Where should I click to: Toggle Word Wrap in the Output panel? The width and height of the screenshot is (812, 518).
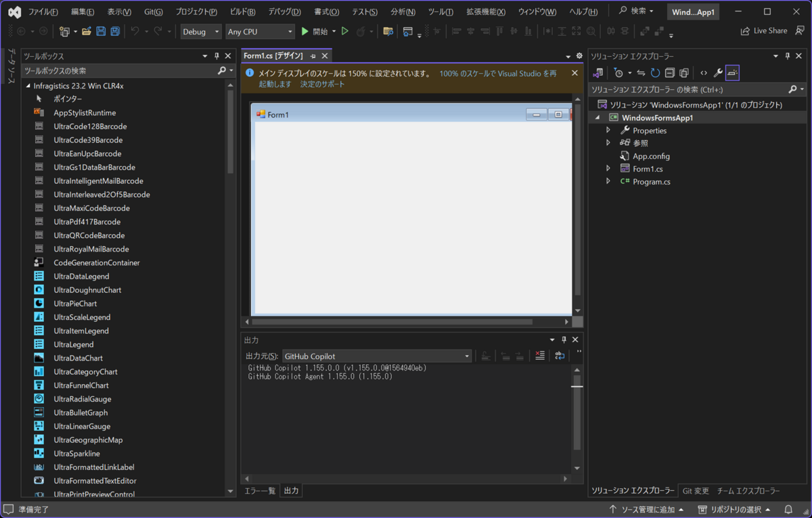click(x=560, y=356)
